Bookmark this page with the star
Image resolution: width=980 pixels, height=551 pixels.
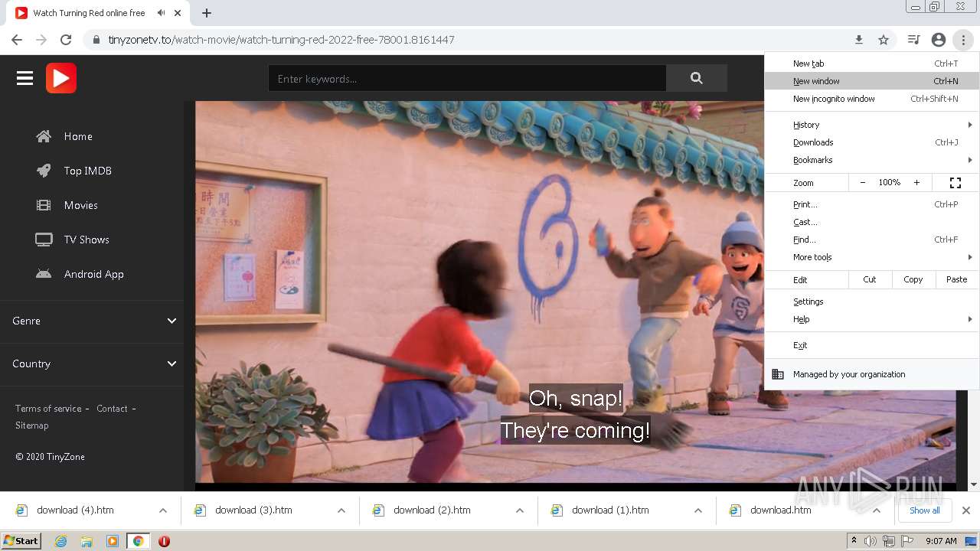[x=884, y=40]
